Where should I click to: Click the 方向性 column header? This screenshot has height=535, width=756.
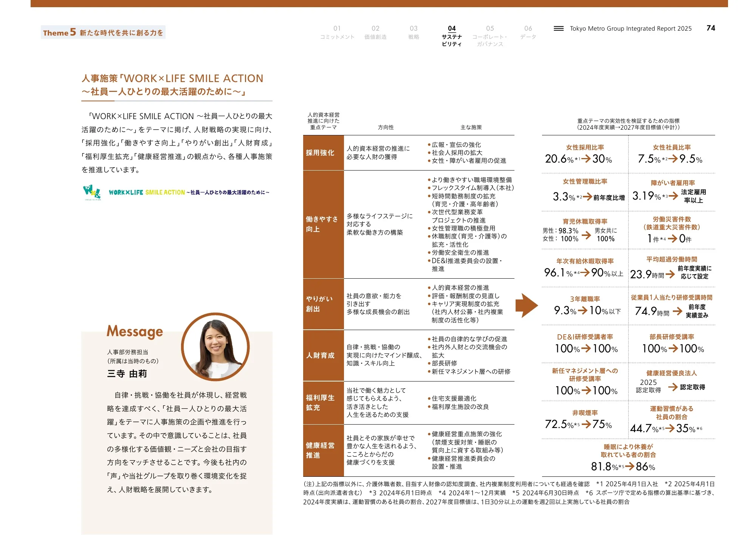pos(386,127)
